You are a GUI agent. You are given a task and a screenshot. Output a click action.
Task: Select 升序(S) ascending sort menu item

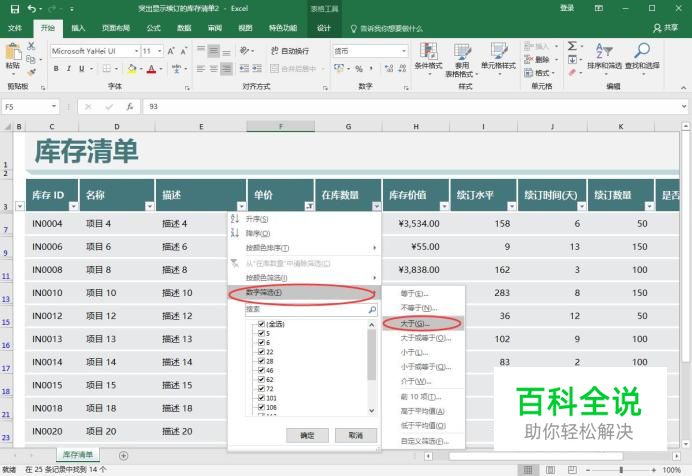pos(305,219)
